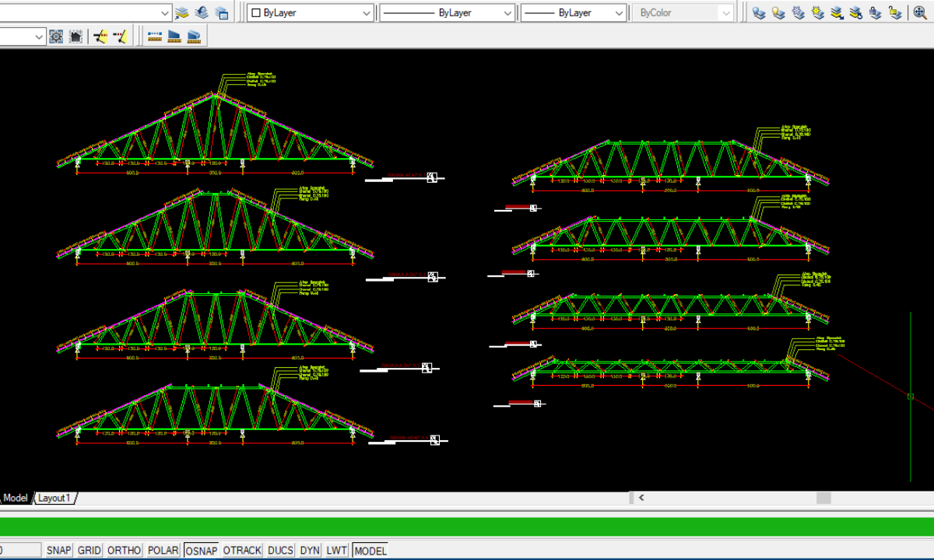This screenshot has height=560, width=934.
Task: Click the horizontal scrollbar left arrow
Action: pyautogui.click(x=641, y=498)
